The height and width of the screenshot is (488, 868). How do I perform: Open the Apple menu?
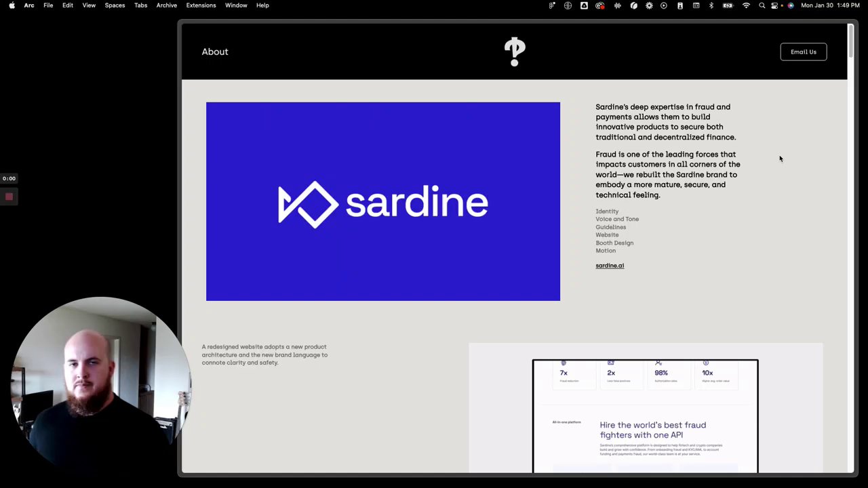pyautogui.click(x=12, y=5)
